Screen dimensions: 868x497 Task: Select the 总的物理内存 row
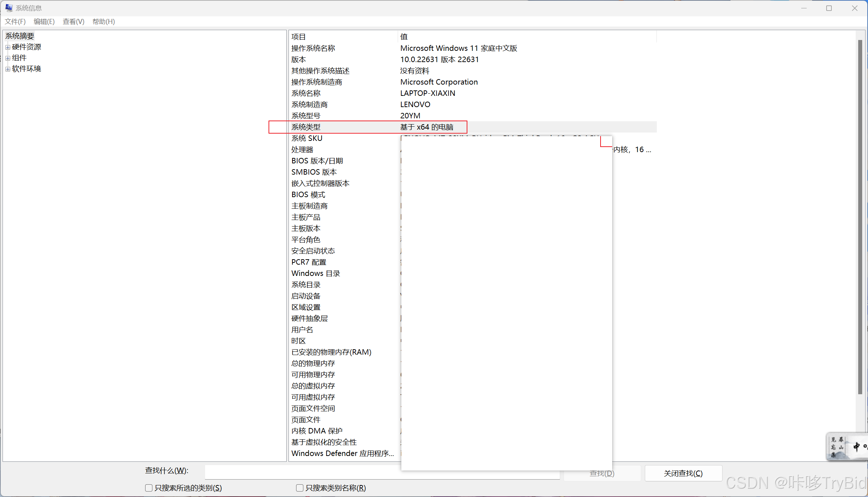[x=345, y=363]
